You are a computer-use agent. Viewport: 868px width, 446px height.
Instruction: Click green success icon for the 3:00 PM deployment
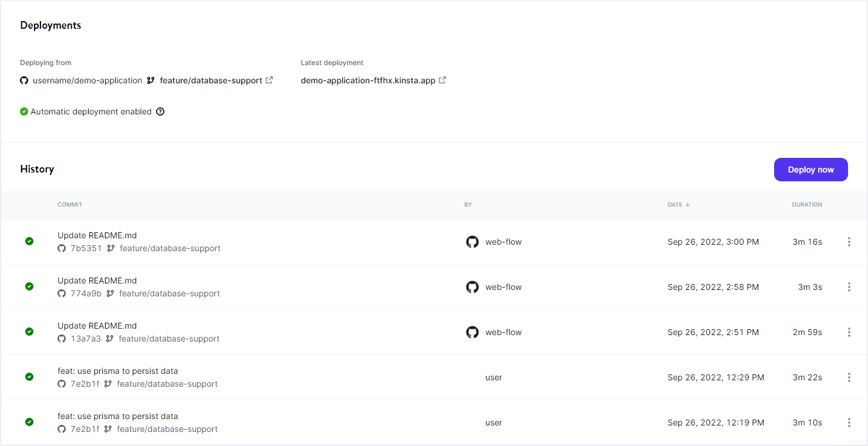coord(29,241)
